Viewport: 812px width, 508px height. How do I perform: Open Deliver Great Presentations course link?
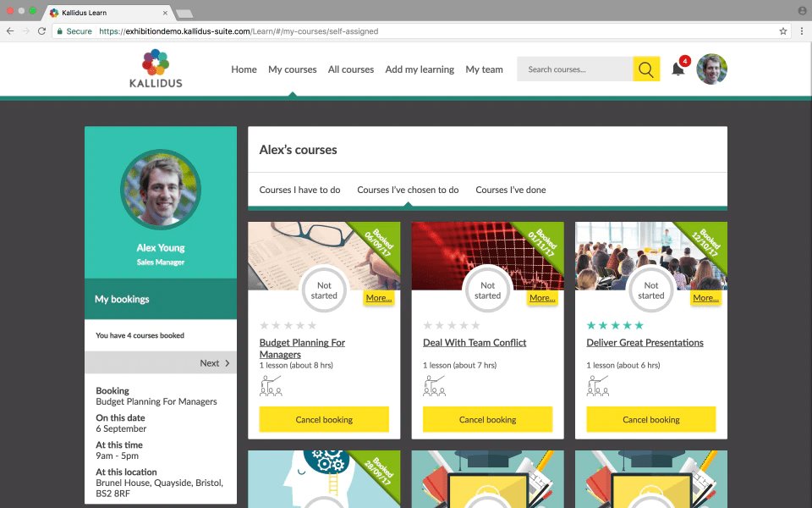tap(645, 343)
